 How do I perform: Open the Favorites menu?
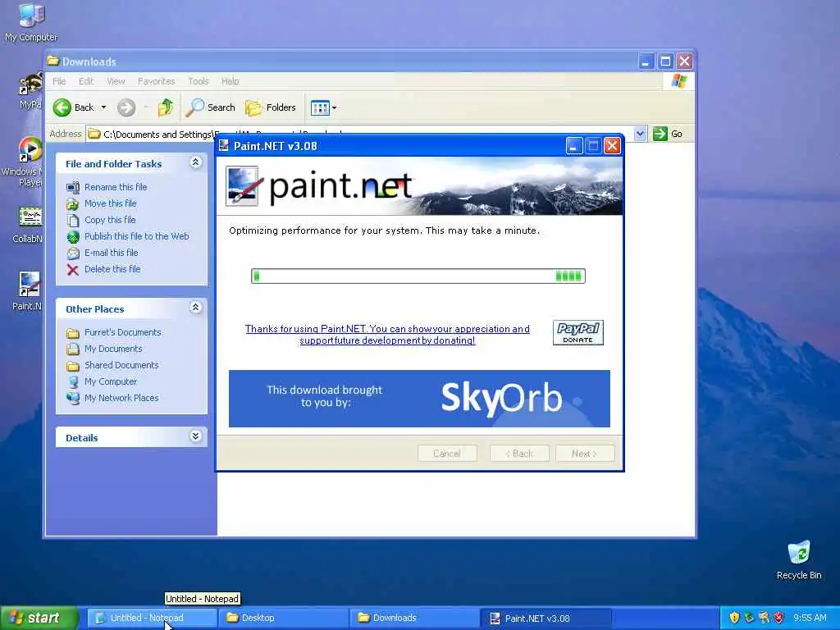(x=156, y=81)
